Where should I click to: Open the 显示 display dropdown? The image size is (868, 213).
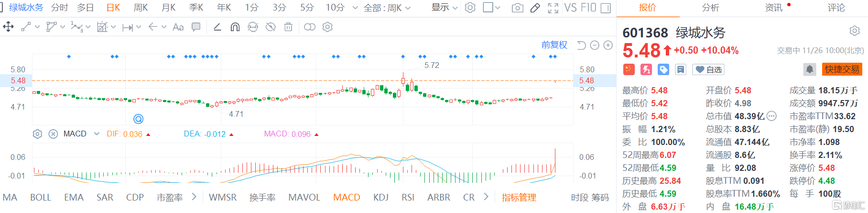445,8
